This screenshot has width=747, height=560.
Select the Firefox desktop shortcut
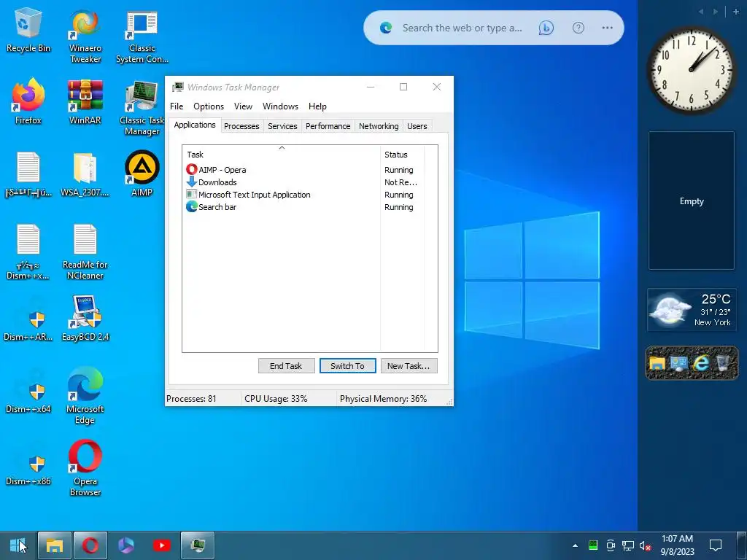28,101
